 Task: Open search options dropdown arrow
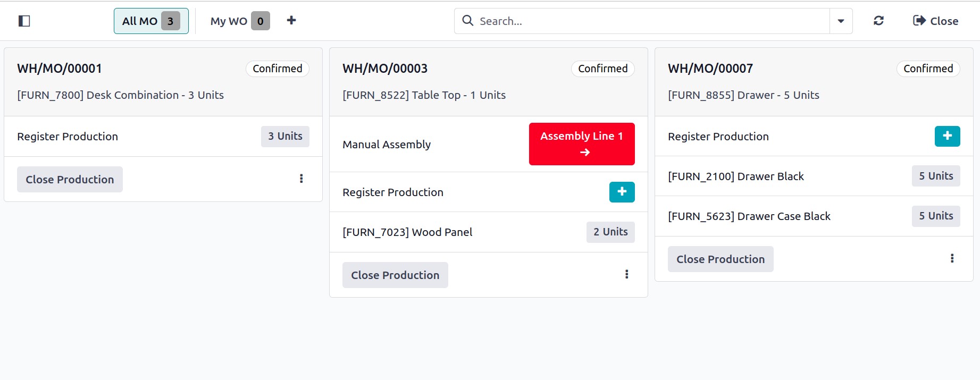point(841,21)
